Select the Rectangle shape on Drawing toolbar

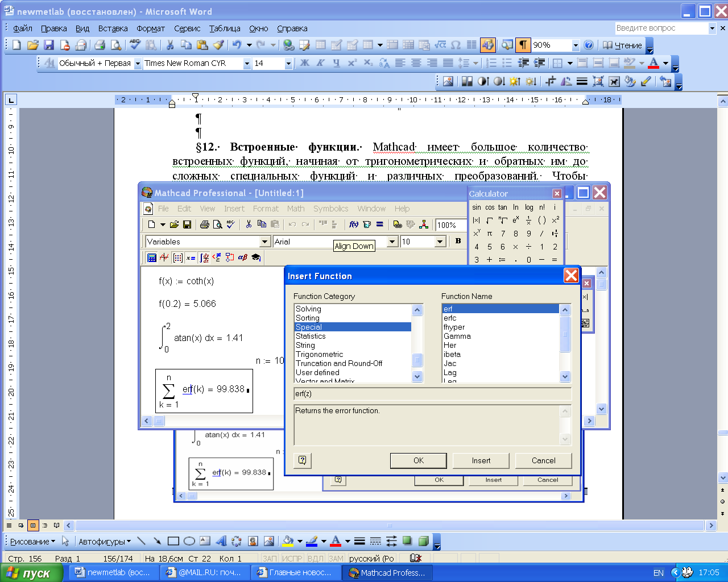click(173, 541)
